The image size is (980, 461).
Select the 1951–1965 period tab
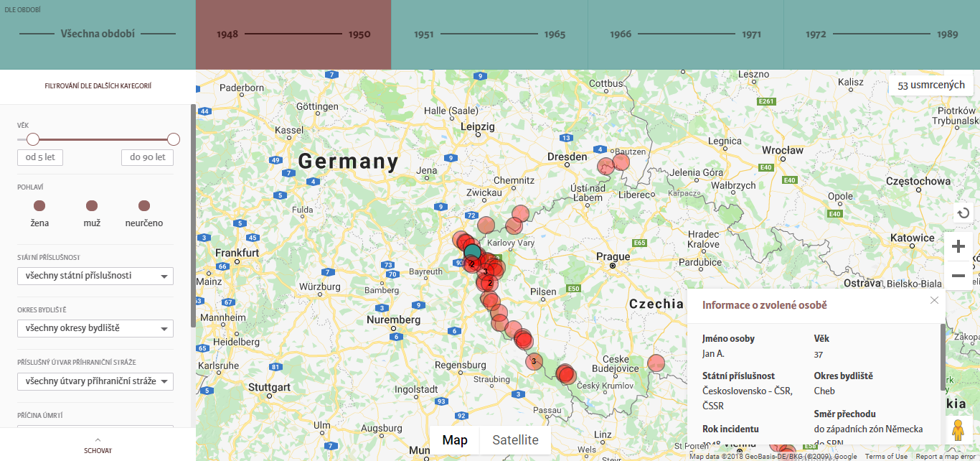489,34
